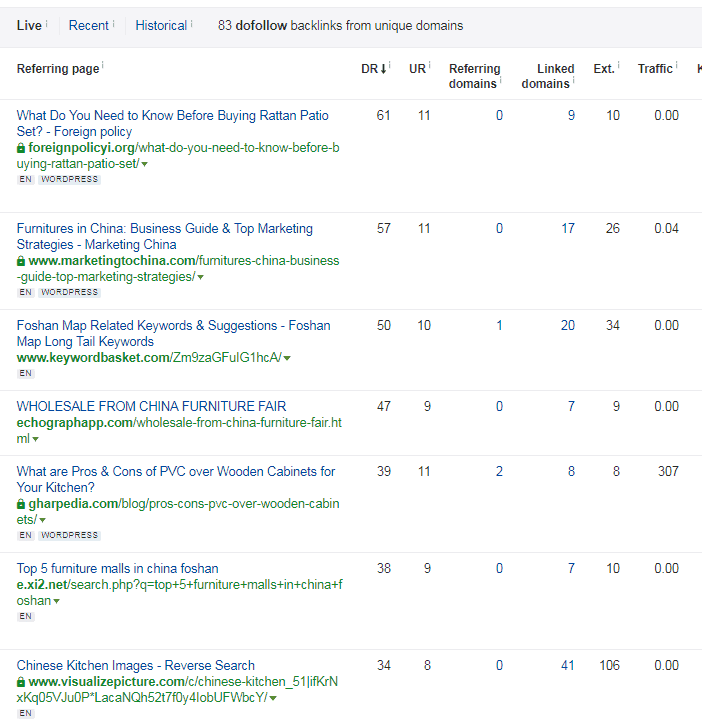The width and height of the screenshot is (702, 721).
Task: Click EN tag under keywordbasket.com row
Action: pos(26,373)
